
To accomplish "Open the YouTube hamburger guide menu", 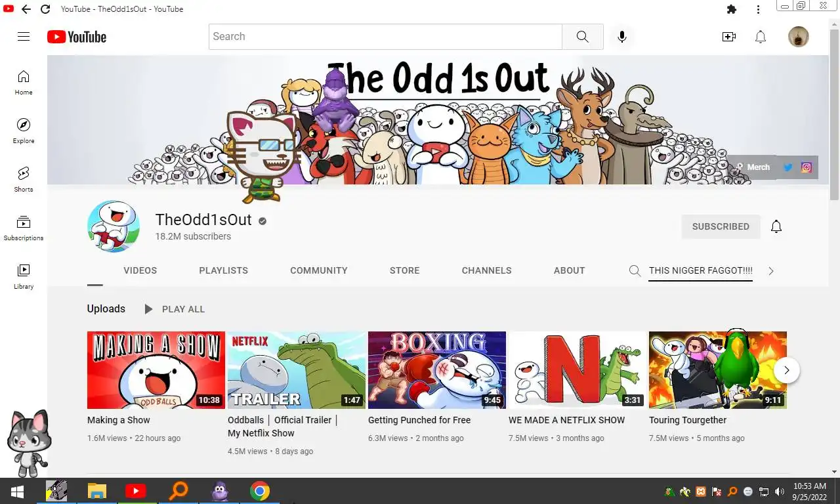I will [x=24, y=37].
